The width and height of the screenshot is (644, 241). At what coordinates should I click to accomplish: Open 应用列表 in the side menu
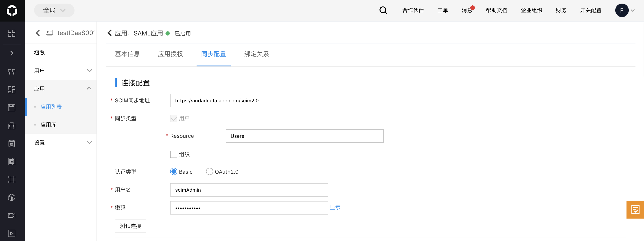[x=51, y=107]
